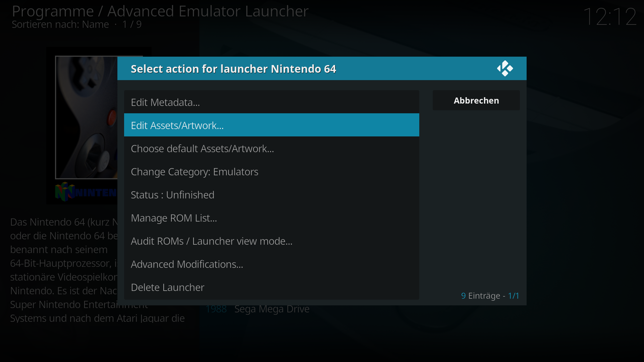This screenshot has width=644, height=362.
Task: Click the Abbrechen button
Action: [476, 100]
